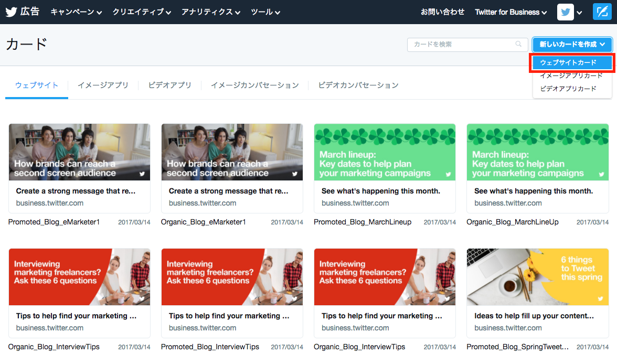The image size is (617, 364).
Task: Select ビデオアプリカード from the dropdown
Action: [568, 89]
